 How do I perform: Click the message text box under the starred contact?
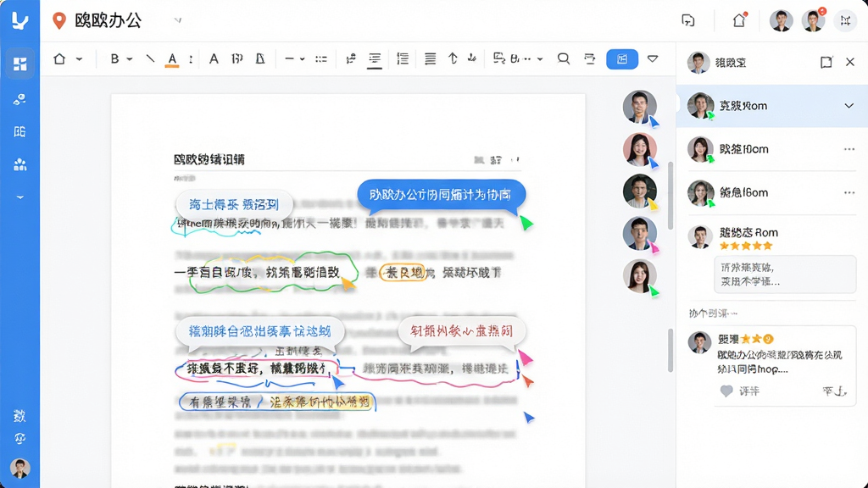click(x=785, y=274)
